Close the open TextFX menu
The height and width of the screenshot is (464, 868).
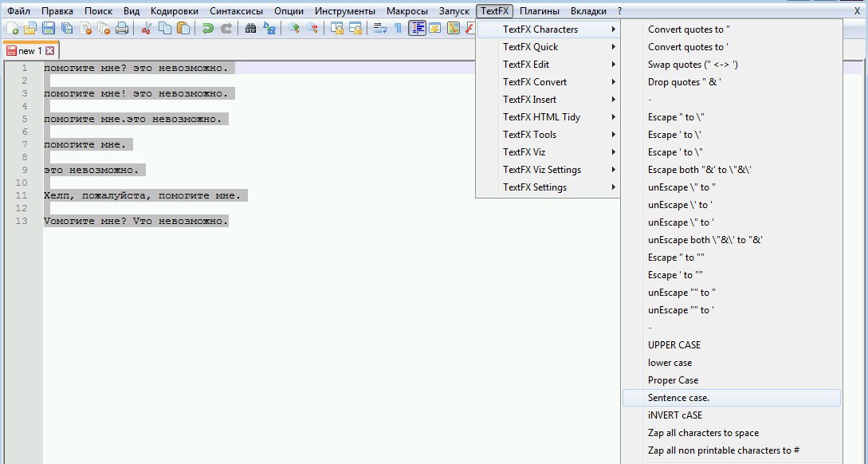tap(494, 11)
